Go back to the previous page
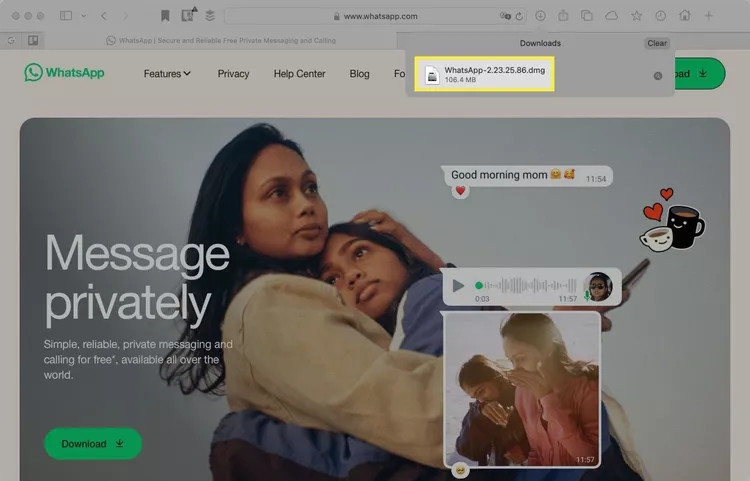Viewport: 750px width, 481px height. (x=104, y=16)
